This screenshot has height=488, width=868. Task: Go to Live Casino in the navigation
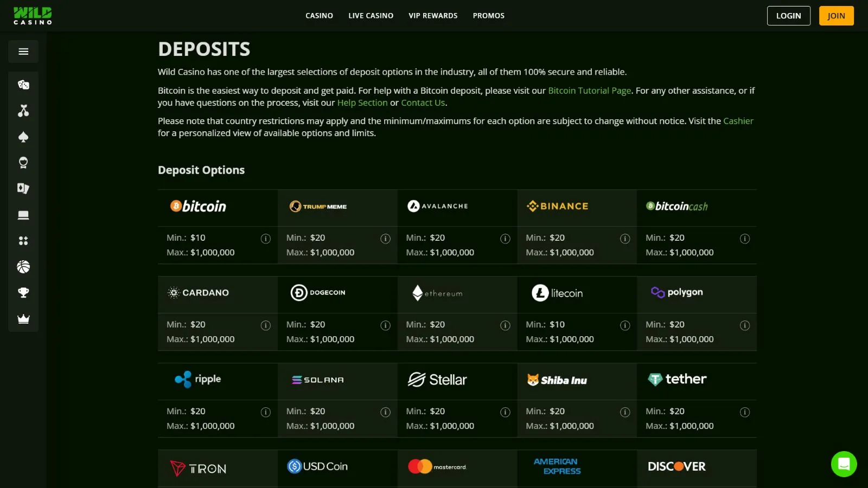[x=371, y=16]
